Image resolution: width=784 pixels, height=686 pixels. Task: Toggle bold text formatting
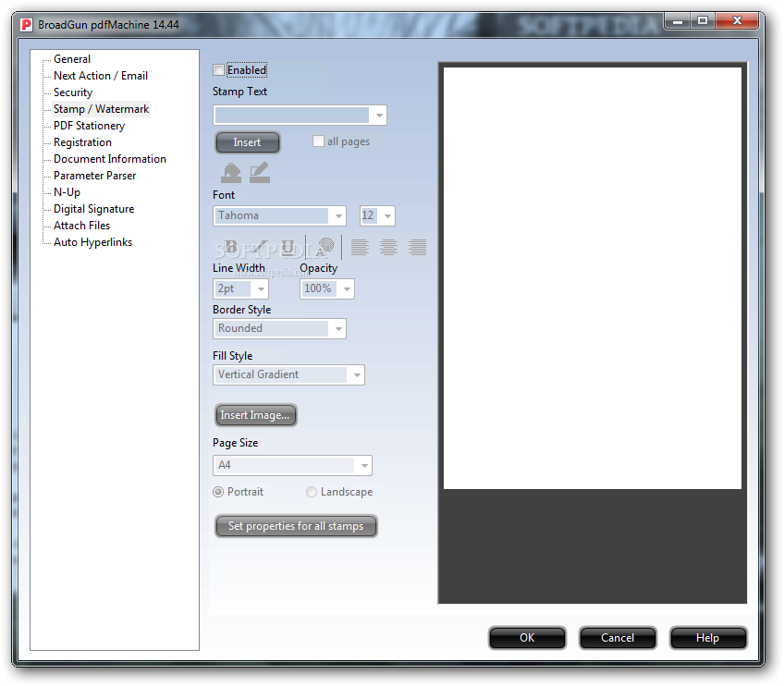pos(231,247)
